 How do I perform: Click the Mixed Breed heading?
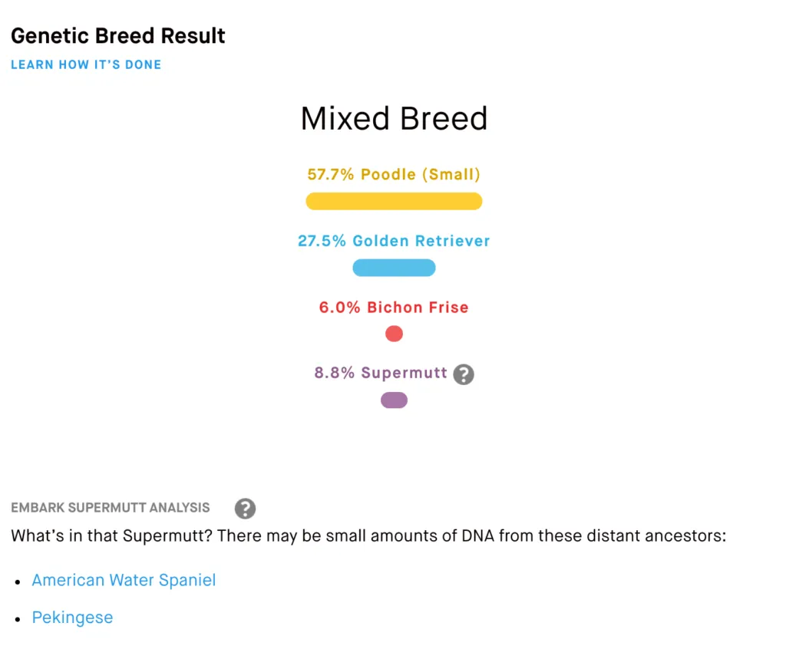tap(394, 117)
